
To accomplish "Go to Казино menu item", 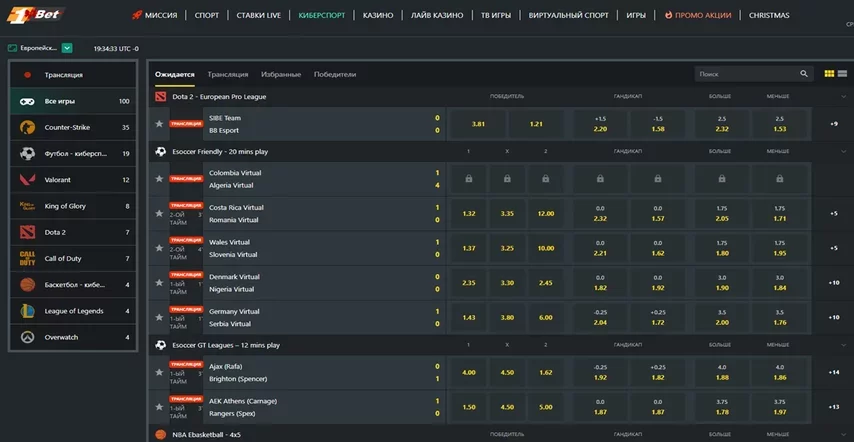I will tap(378, 15).
